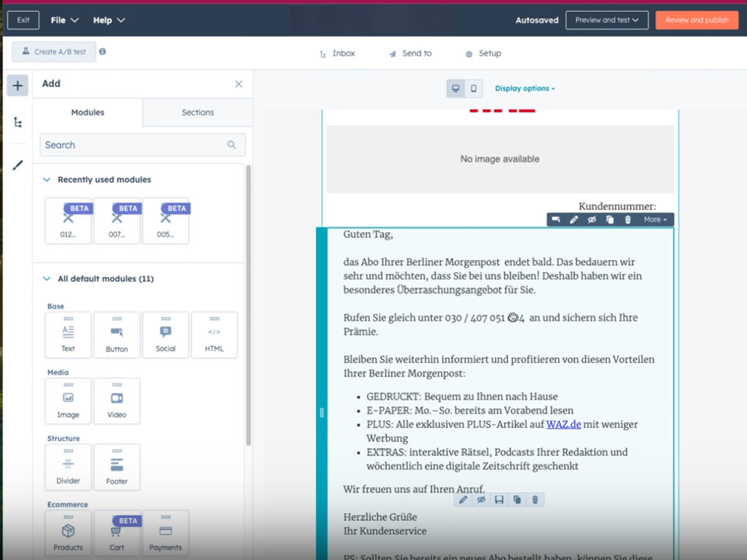Close the Add panel with the X
Image resolution: width=747 pixels, height=560 pixels.
coord(238,84)
